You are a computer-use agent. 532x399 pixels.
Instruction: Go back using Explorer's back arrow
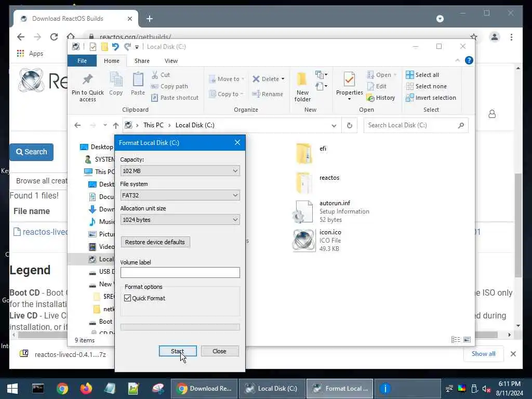point(77,126)
